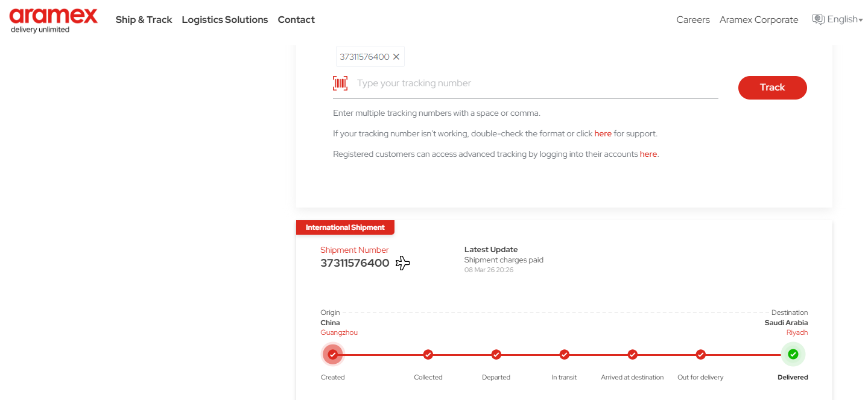Click the Out for delivery checkmark
Image resolution: width=868 pixels, height=400 pixels.
(700, 354)
